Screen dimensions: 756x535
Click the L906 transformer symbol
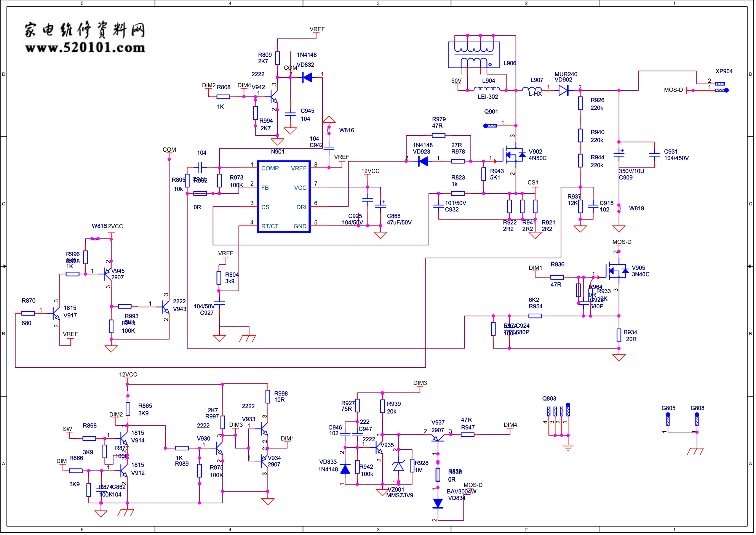474,55
